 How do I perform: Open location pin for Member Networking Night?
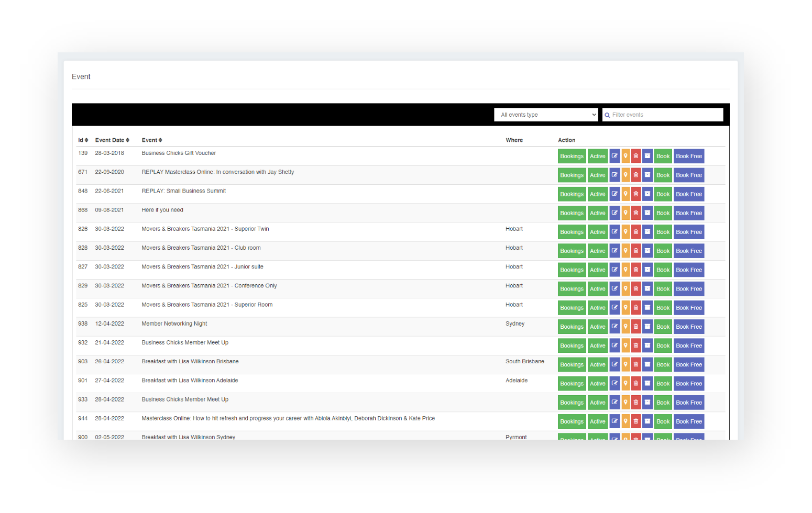[x=626, y=327]
